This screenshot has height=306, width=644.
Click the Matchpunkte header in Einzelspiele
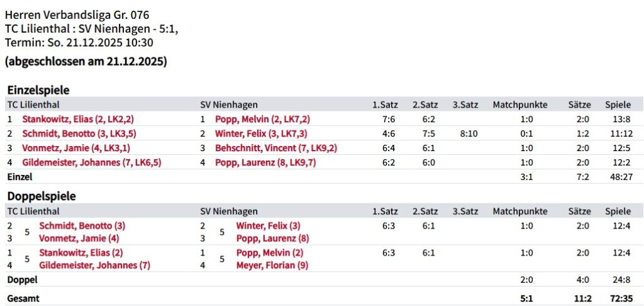519,105
